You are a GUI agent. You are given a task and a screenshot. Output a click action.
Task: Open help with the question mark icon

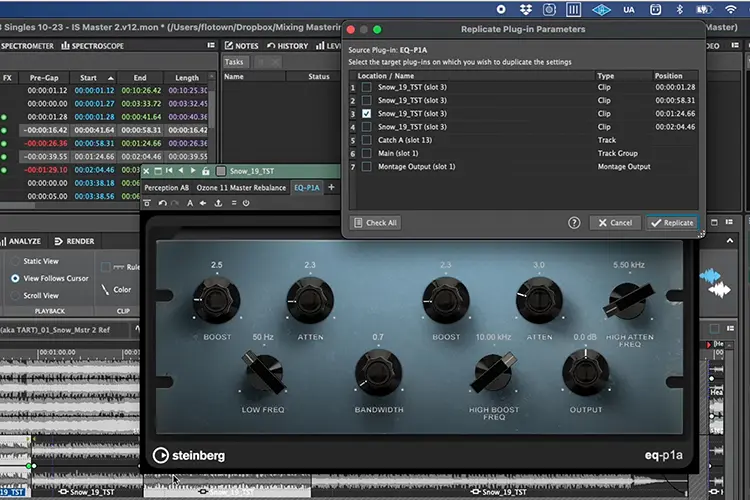[574, 222]
